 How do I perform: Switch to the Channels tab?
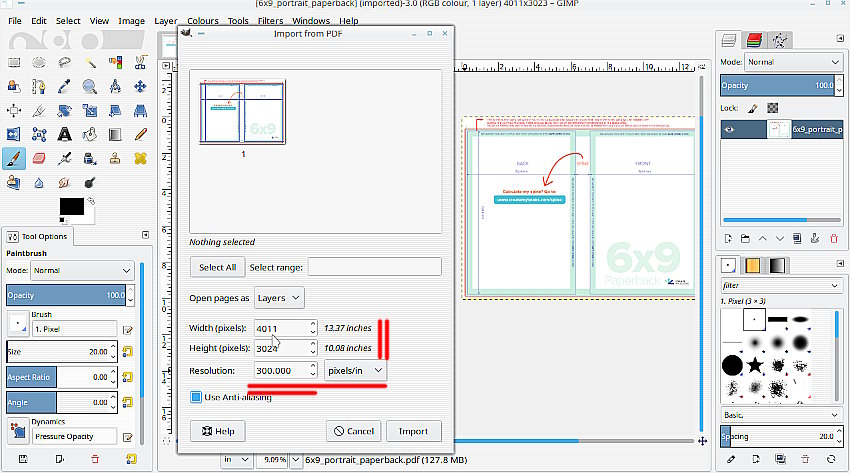coord(754,40)
